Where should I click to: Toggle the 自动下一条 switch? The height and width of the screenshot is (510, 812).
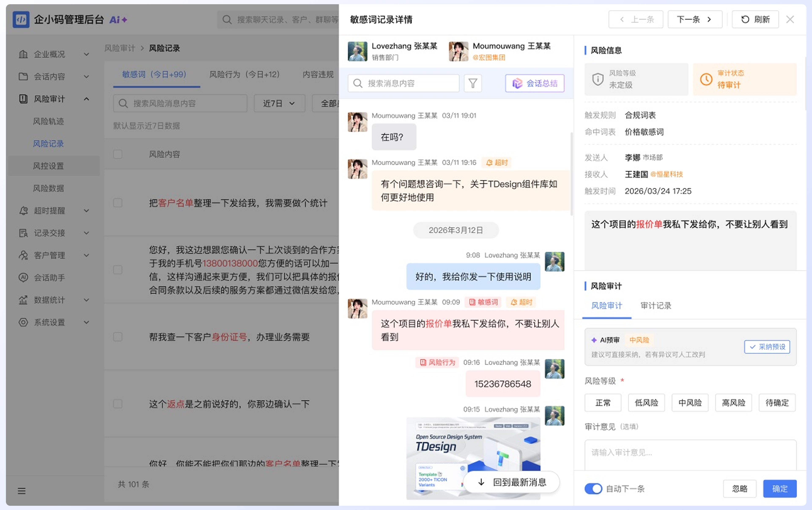tap(593, 488)
